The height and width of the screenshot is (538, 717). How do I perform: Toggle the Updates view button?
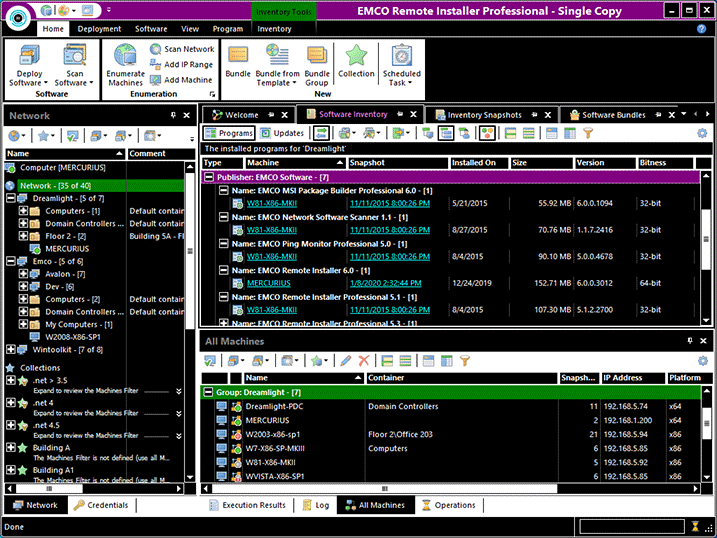(x=282, y=133)
